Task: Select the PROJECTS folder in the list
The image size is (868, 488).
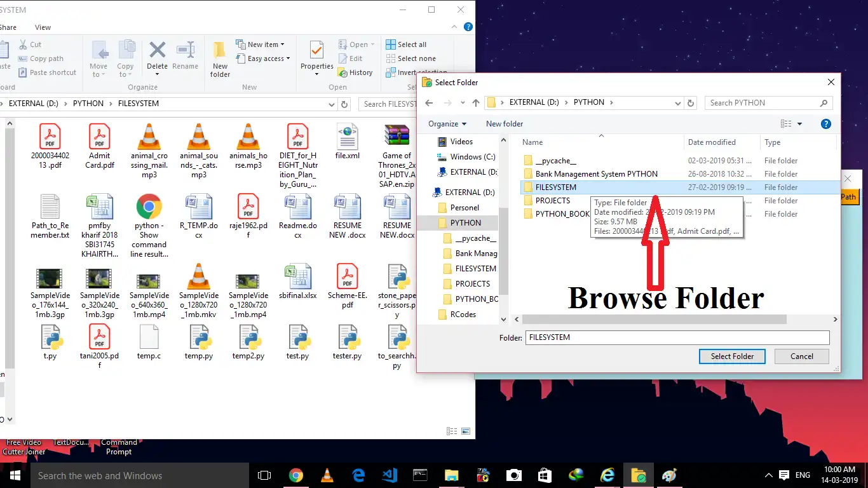Action: 552,201
